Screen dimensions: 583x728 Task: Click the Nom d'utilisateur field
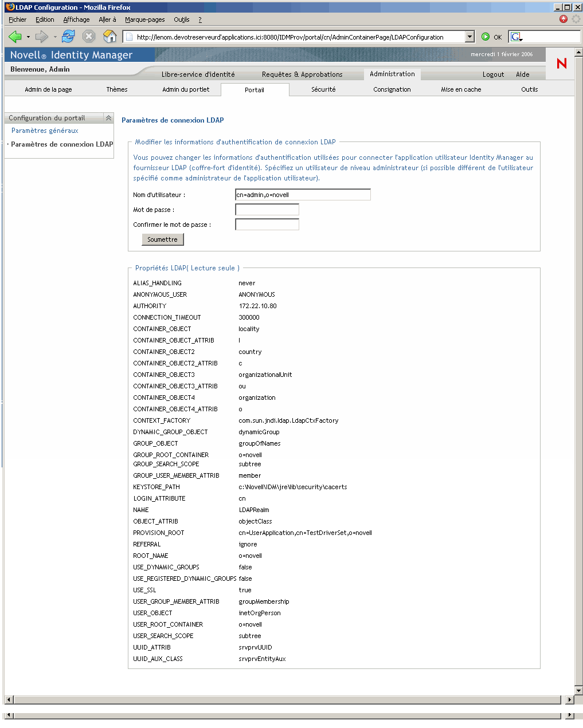click(303, 195)
